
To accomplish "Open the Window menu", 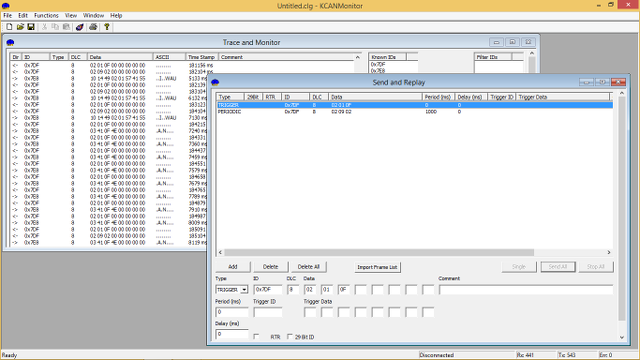I will [x=93, y=16].
